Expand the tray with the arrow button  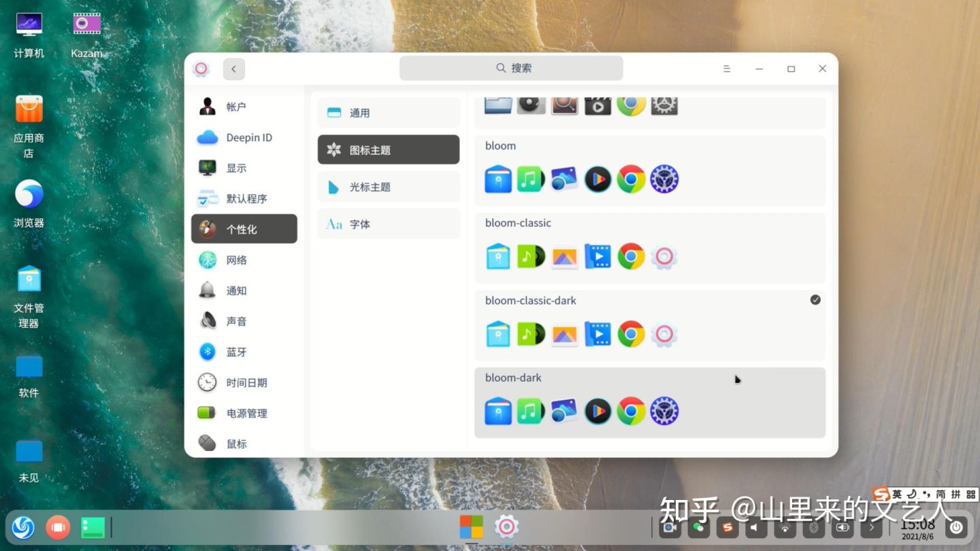(871, 527)
